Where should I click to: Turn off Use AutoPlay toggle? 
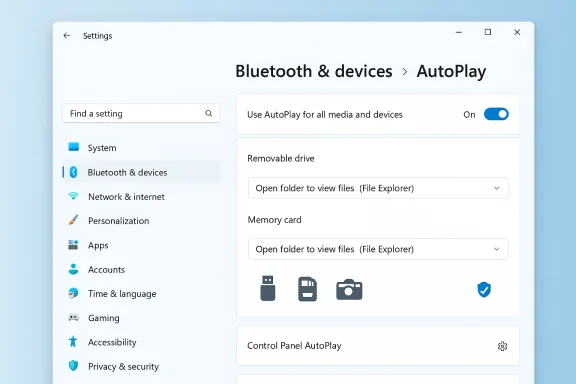tap(496, 114)
